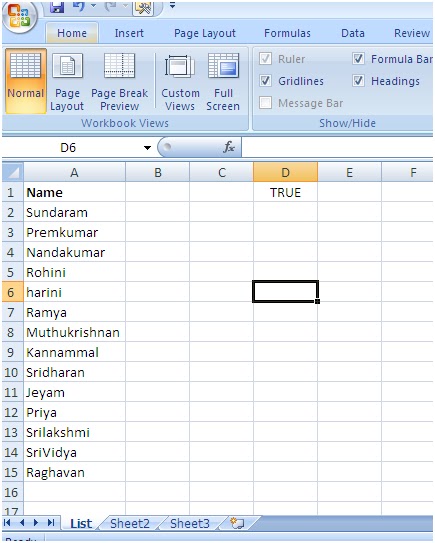Screen dimensions: 435x543
Task: Select the cell with Rohini
Action: point(74,272)
